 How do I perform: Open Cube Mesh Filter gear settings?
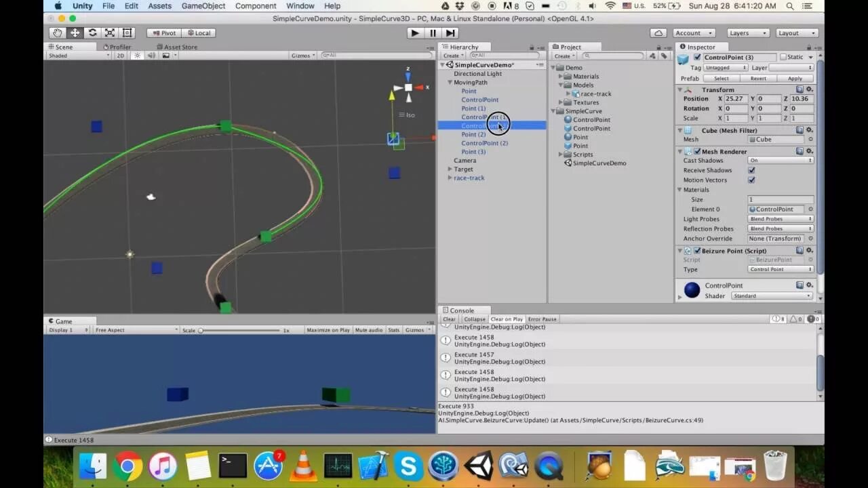(809, 130)
